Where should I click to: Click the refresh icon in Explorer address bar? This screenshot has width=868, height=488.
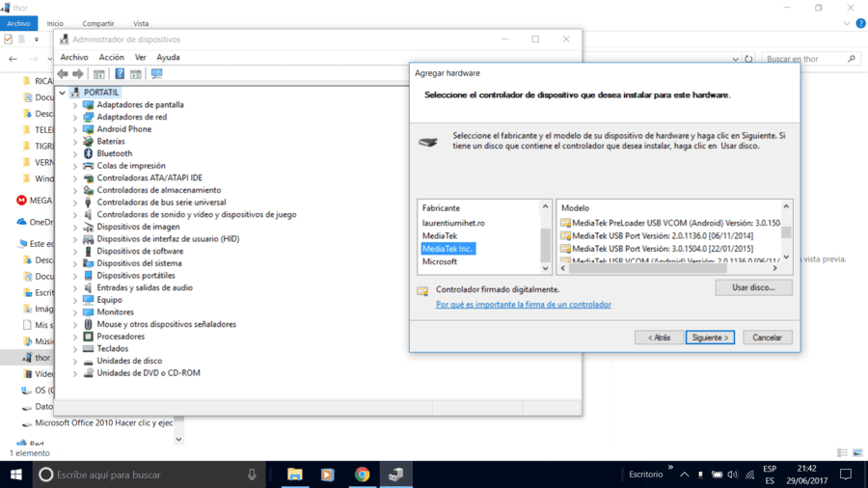[x=748, y=59]
